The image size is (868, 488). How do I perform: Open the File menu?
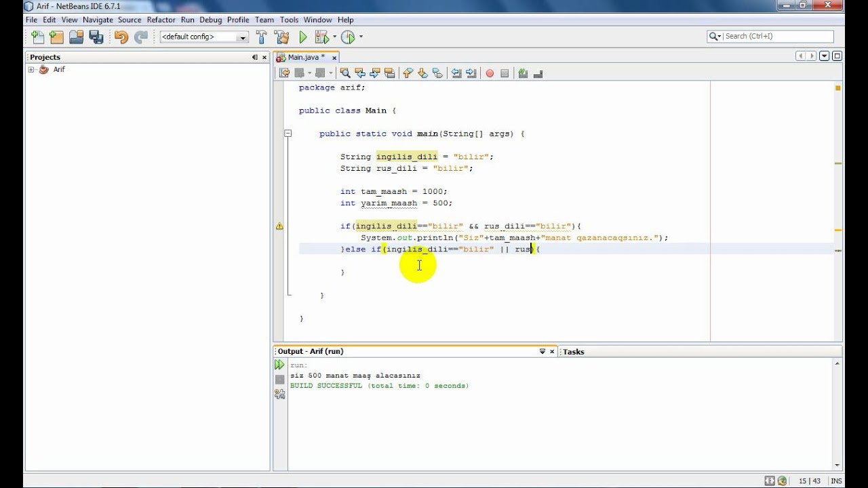click(31, 20)
